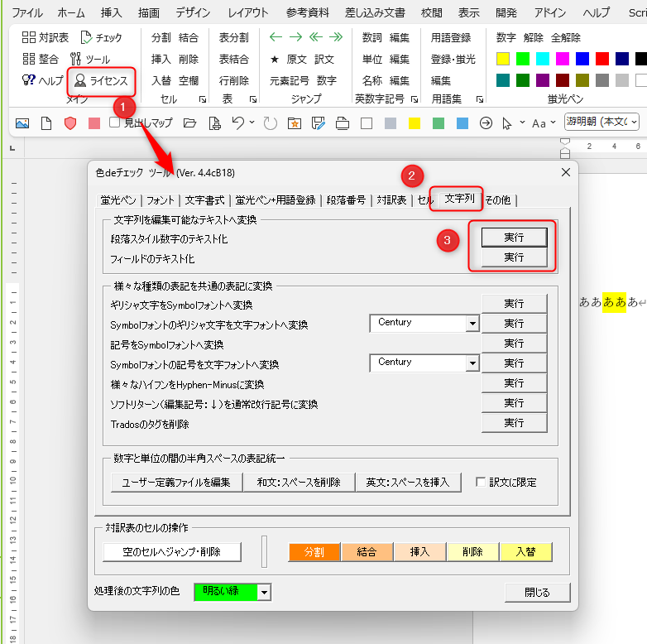
Task: Enable the 訳文に限定 checkbox
Action: tap(482, 483)
